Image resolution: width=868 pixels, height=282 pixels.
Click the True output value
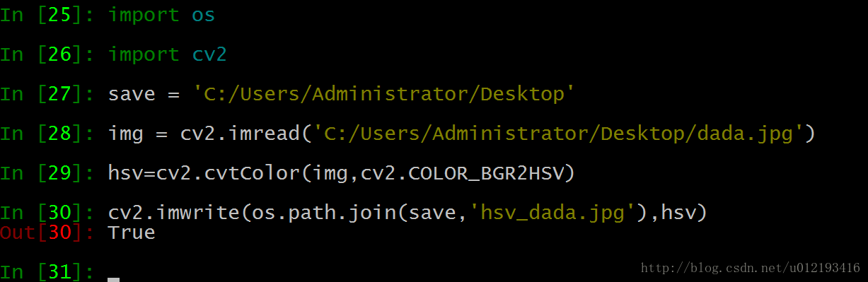(132, 233)
